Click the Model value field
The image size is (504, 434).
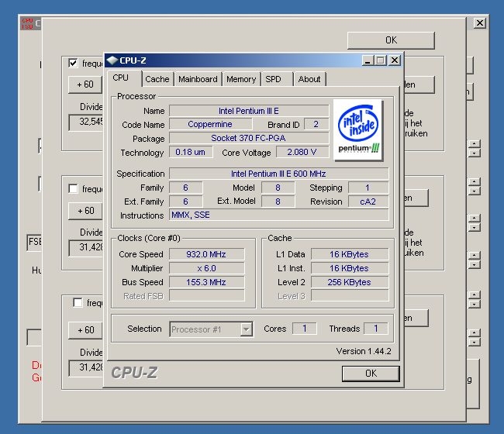coord(278,188)
